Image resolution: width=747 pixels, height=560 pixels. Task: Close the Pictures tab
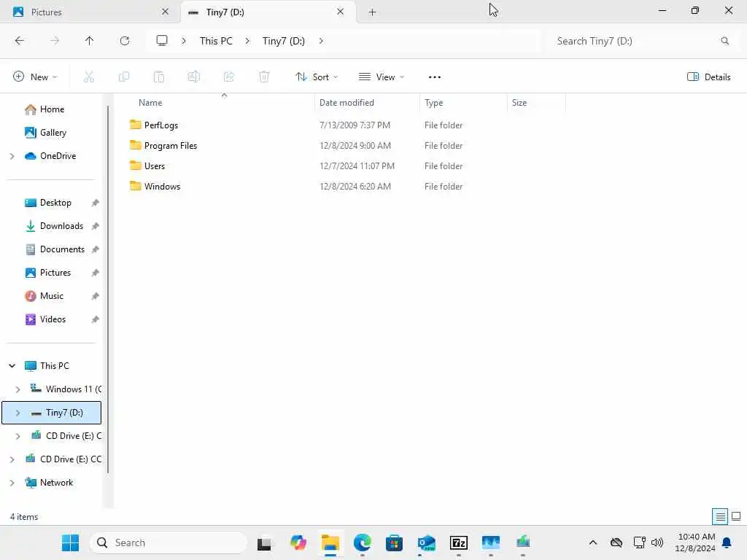point(166,12)
